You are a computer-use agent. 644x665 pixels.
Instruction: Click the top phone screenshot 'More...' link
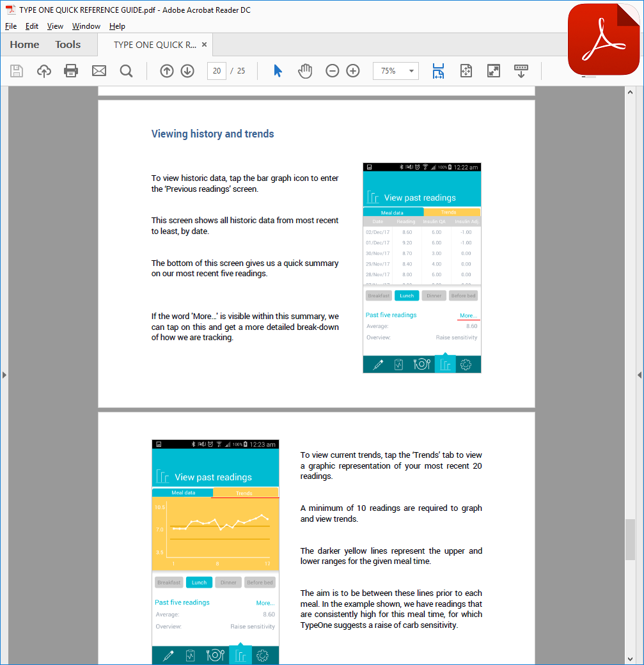468,315
